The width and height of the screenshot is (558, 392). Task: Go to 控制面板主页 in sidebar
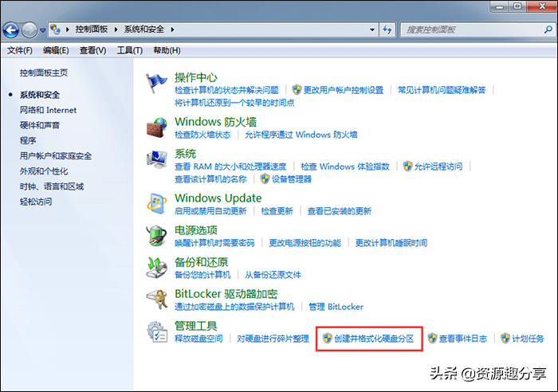click(x=44, y=73)
